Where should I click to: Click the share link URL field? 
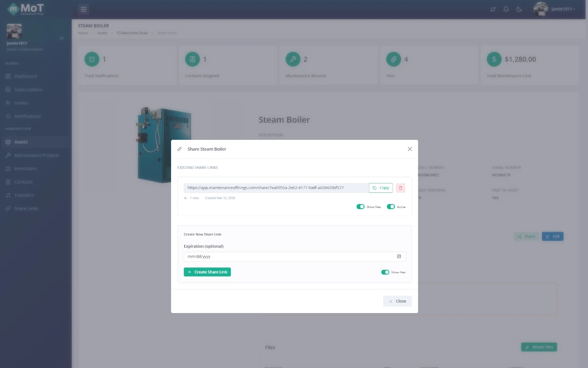pyautogui.click(x=274, y=187)
